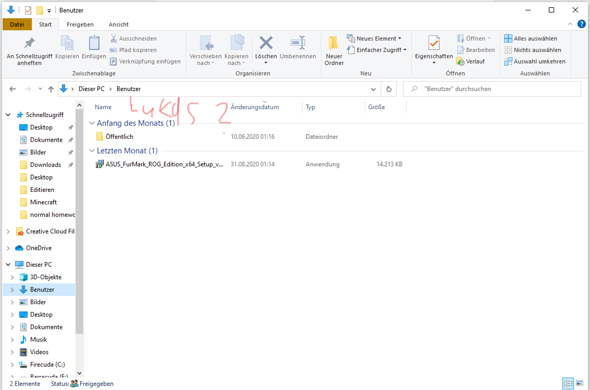Viewport: 590px width, 390px height.
Task: Refresh the Benutzer folder view
Action: pyautogui.click(x=389, y=89)
